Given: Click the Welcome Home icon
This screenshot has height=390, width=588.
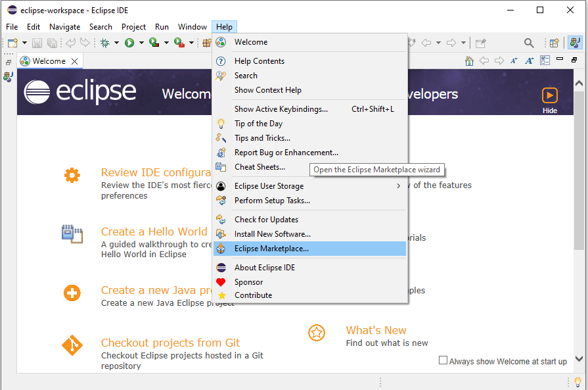Looking at the screenshot, I should [469, 61].
